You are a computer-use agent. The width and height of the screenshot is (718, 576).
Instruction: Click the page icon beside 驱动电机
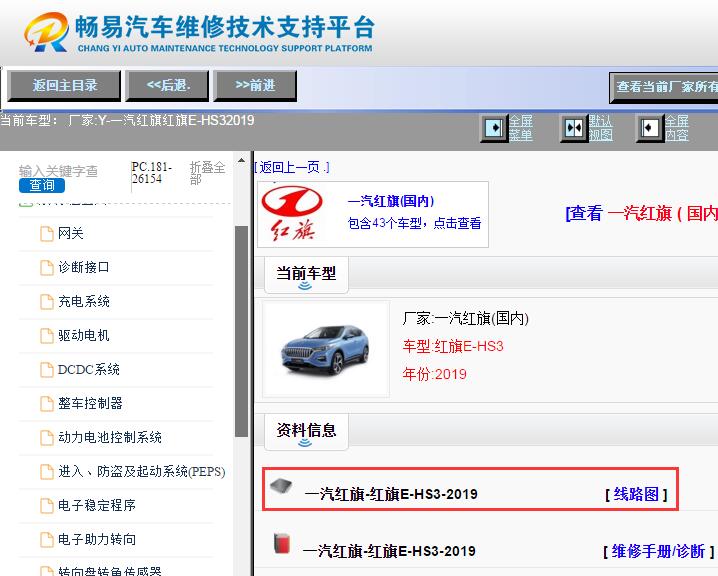pos(47,336)
